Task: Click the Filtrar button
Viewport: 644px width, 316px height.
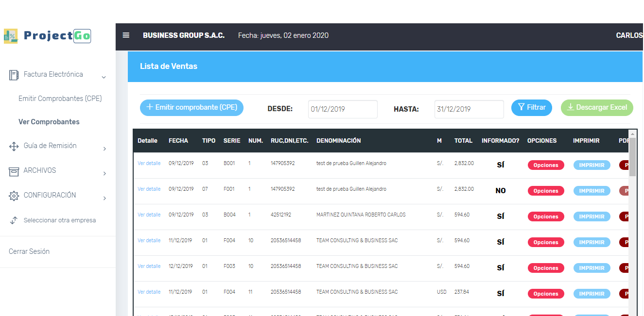Action: (531, 108)
